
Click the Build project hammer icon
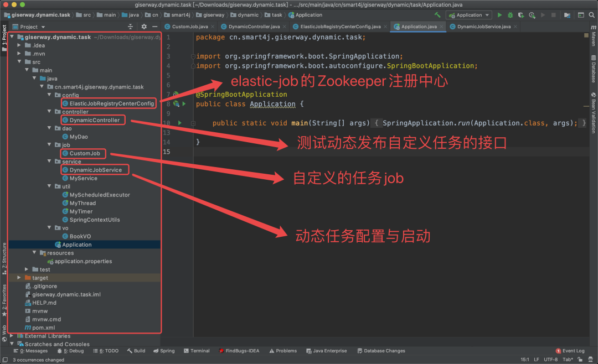437,15
